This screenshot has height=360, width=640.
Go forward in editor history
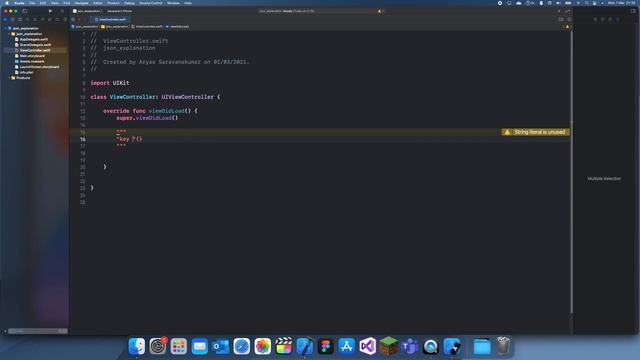85,19
